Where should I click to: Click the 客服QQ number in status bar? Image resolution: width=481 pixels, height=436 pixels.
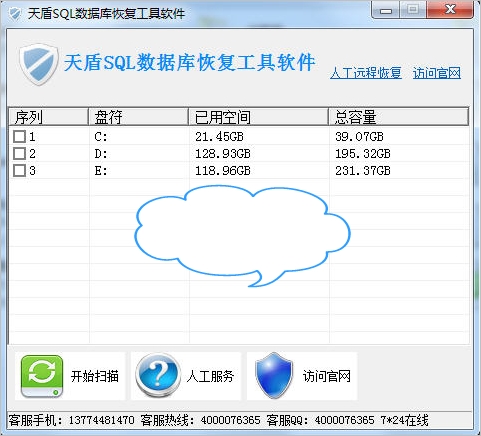pyautogui.click(x=344, y=420)
